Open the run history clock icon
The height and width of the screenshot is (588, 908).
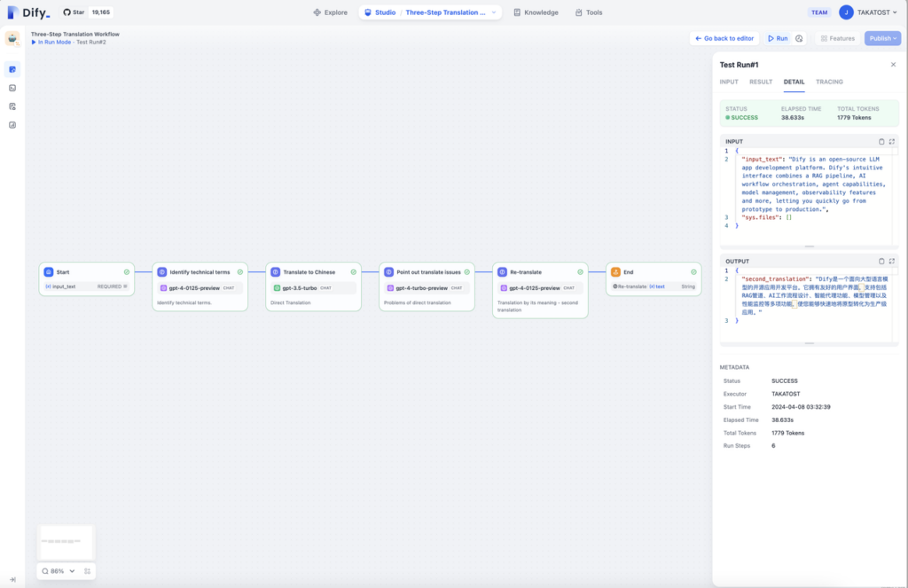coord(799,38)
